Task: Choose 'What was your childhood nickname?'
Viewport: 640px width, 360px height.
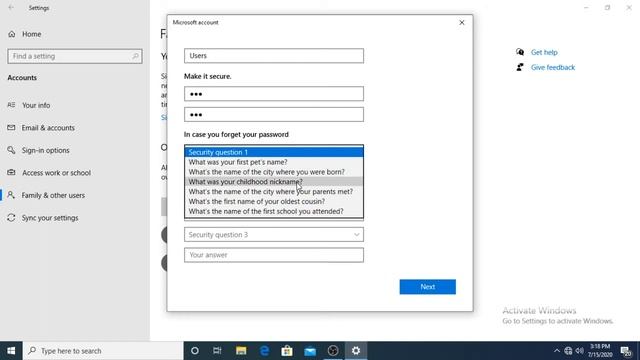Action: tap(274, 182)
